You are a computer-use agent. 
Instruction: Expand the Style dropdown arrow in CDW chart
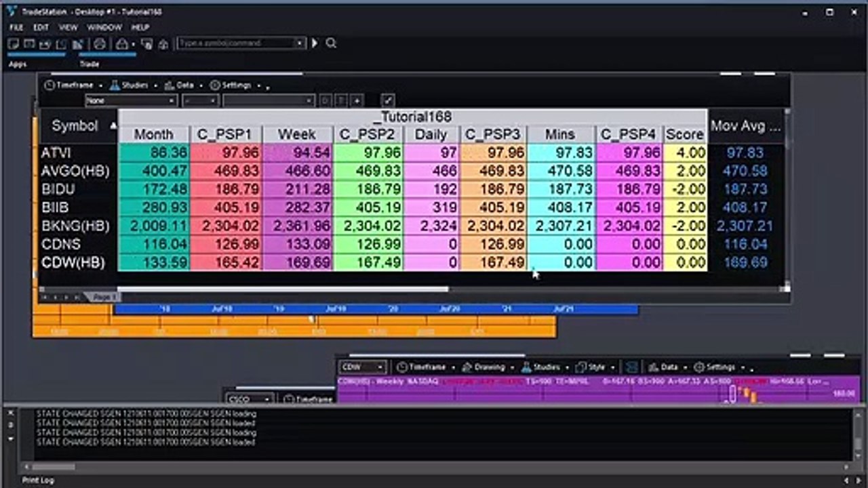(x=612, y=368)
